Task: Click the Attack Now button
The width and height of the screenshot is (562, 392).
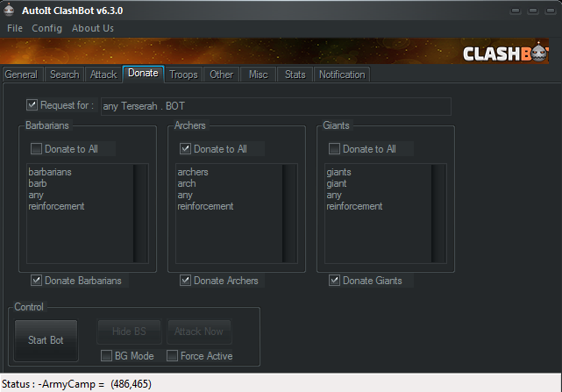Action: 199,331
